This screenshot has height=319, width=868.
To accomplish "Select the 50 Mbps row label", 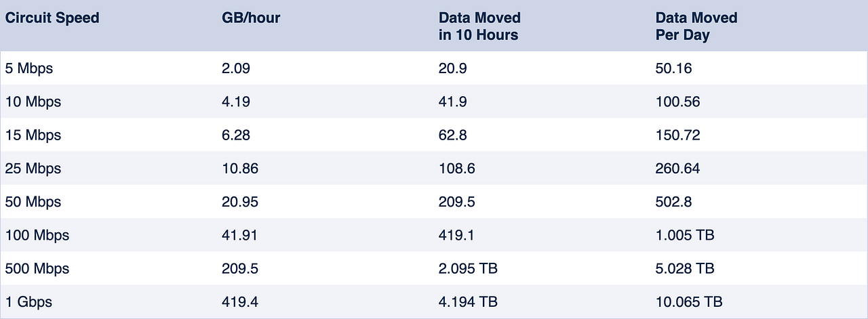I will point(33,202).
